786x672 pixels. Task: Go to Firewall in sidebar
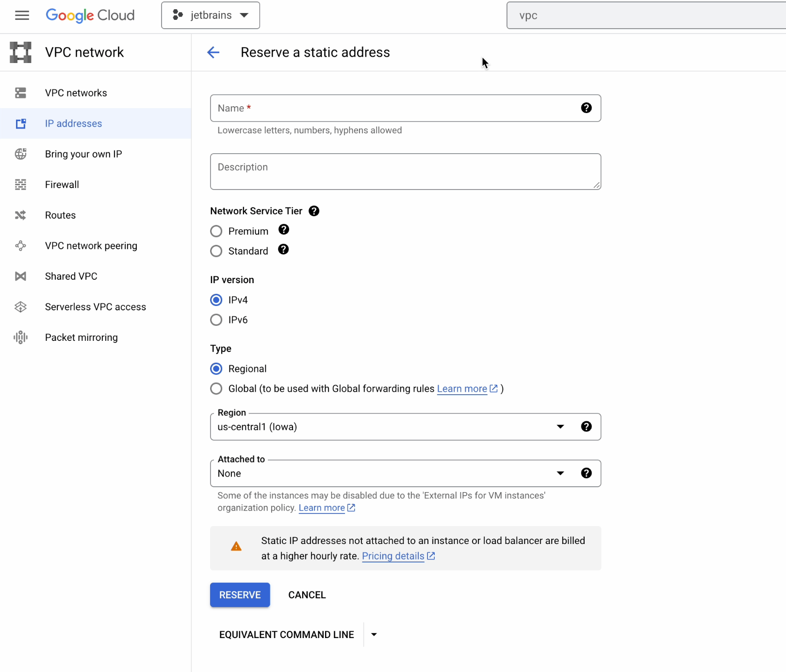tap(62, 185)
